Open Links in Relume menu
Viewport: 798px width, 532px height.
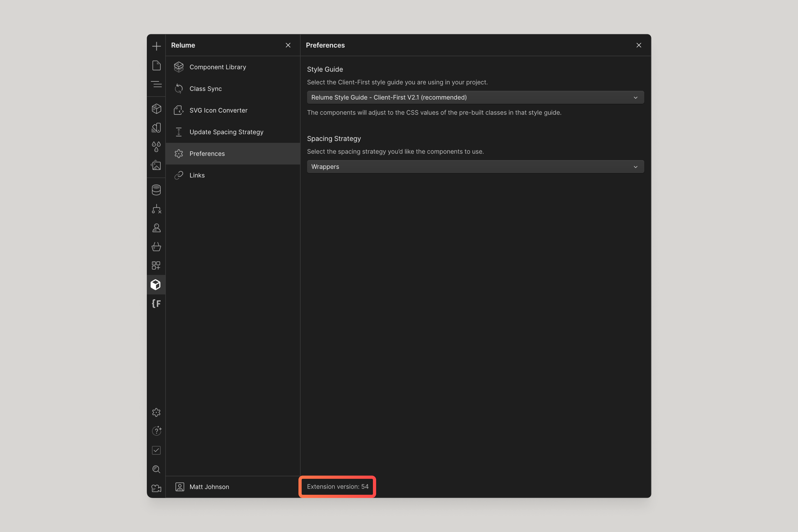pos(233,175)
